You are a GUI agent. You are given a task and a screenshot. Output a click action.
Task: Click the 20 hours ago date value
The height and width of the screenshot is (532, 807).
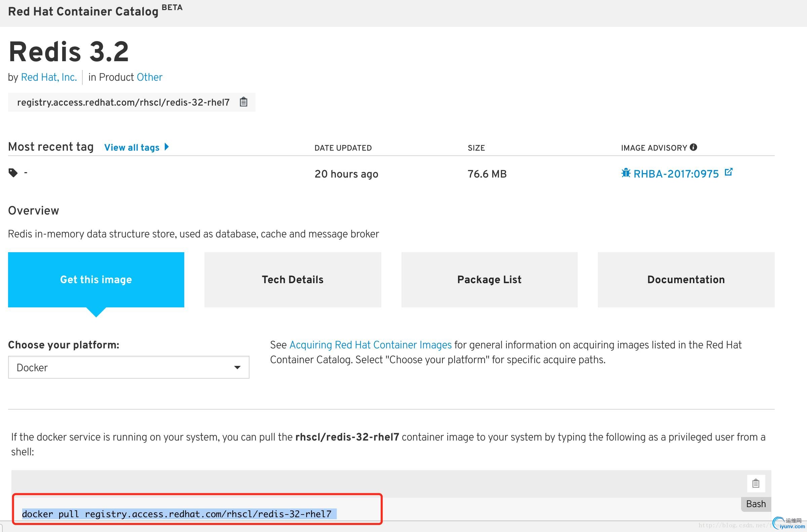[346, 174]
